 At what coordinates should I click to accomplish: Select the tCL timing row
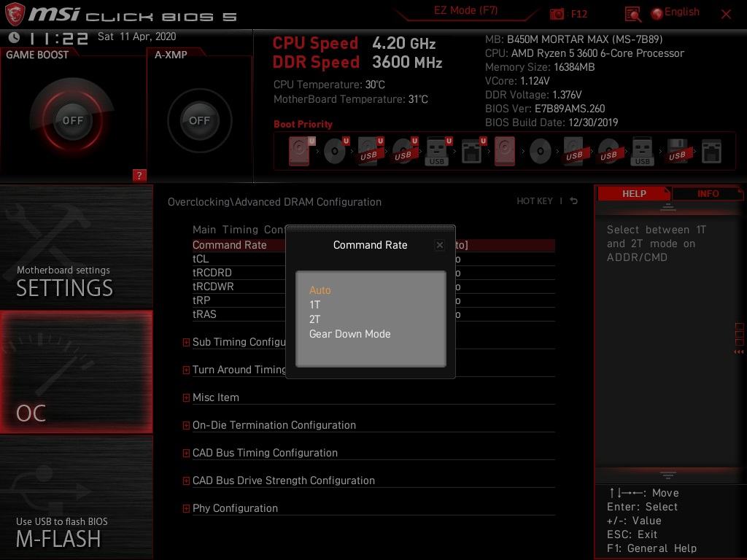point(373,259)
